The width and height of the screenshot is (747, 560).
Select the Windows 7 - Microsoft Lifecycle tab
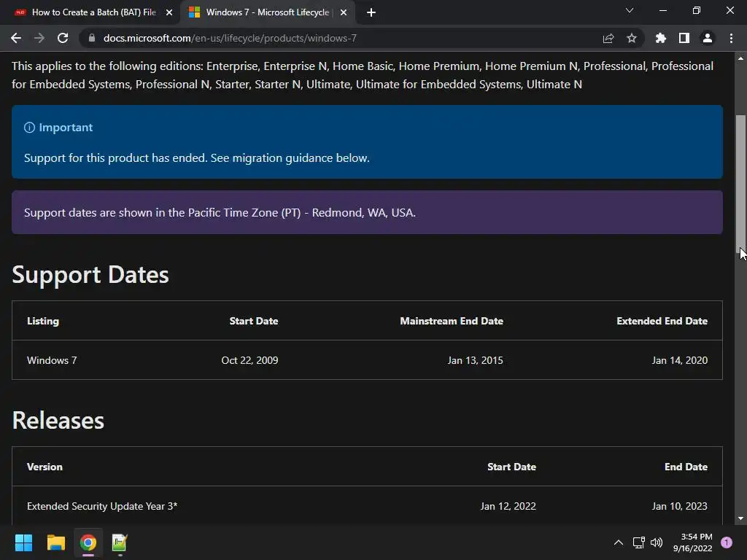[268, 12]
